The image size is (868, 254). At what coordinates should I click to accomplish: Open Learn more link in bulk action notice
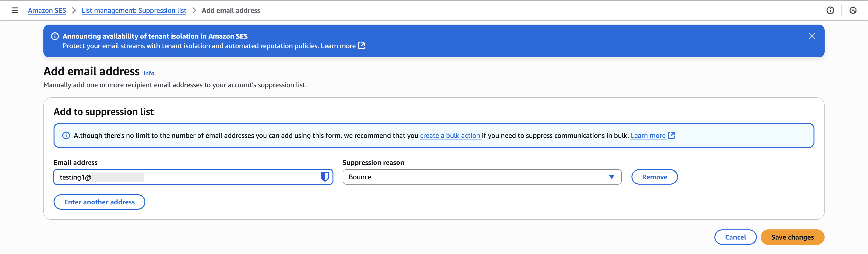point(648,135)
